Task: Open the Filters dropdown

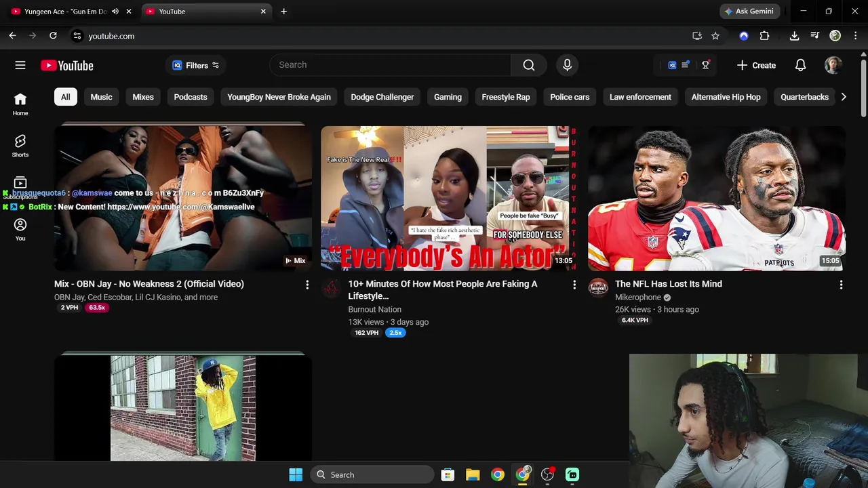Action: point(196,65)
